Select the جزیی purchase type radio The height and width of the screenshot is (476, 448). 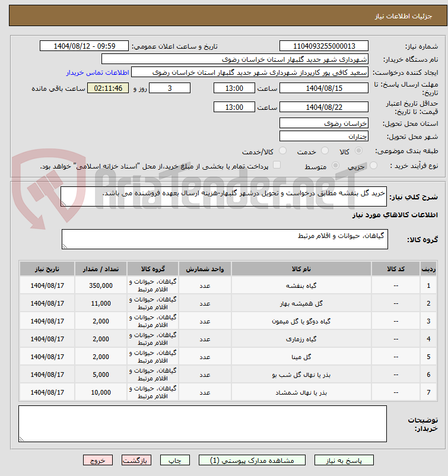coord(374,166)
